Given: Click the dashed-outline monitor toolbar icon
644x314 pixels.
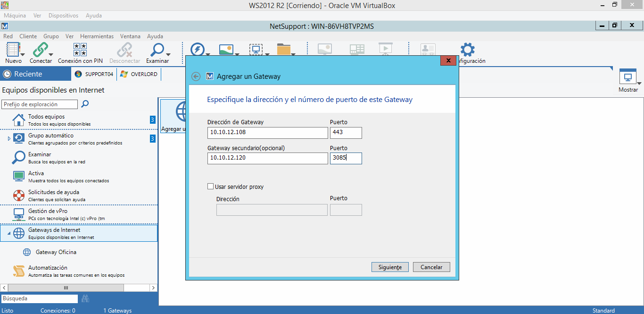Looking at the screenshot, I should 256,50.
